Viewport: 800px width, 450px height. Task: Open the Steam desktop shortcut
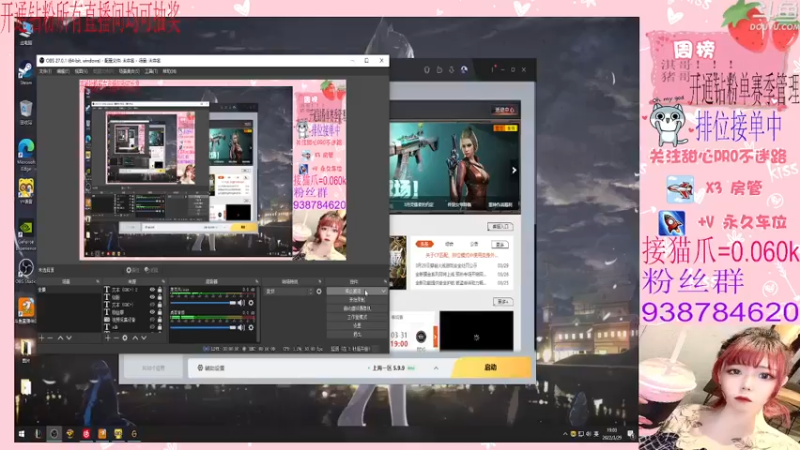pos(26,72)
